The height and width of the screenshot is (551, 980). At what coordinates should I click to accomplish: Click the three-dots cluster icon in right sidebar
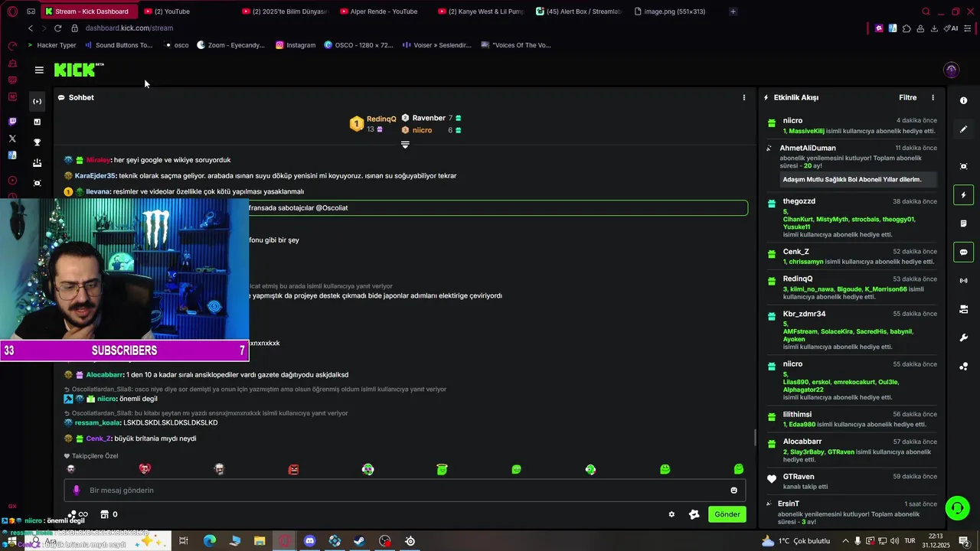click(x=963, y=367)
